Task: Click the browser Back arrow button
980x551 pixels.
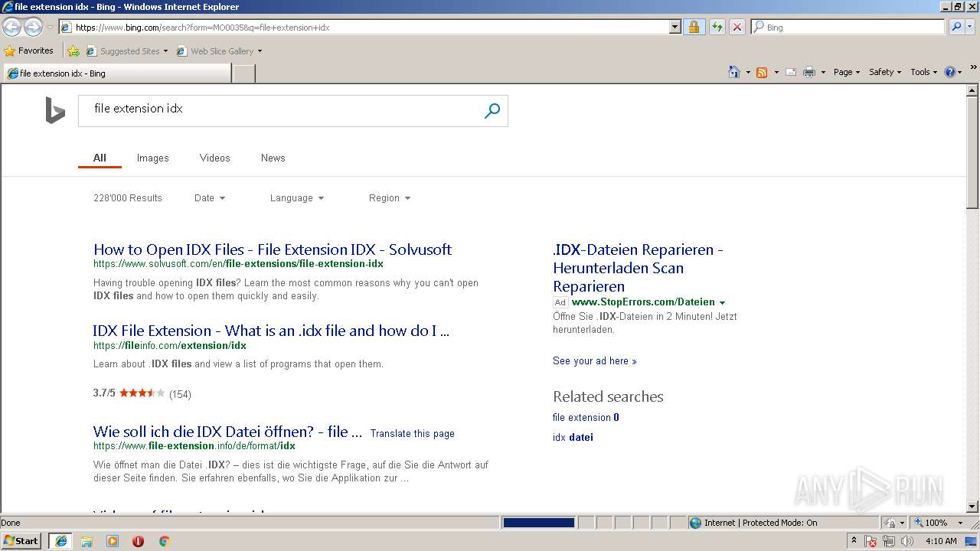Action: tap(11, 28)
